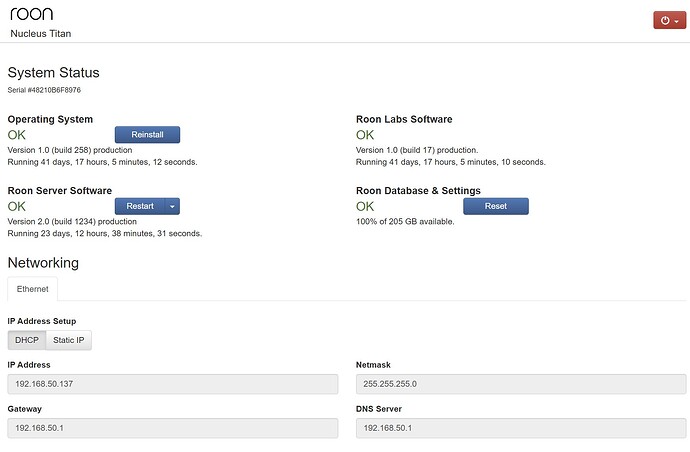Click the roon logo
690x452 pixels.
pos(31,14)
